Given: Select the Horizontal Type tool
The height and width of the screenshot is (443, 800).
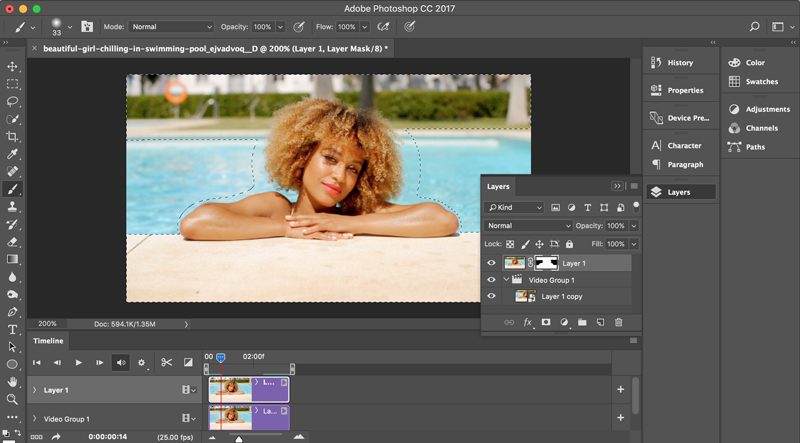Looking at the screenshot, I should (12, 330).
